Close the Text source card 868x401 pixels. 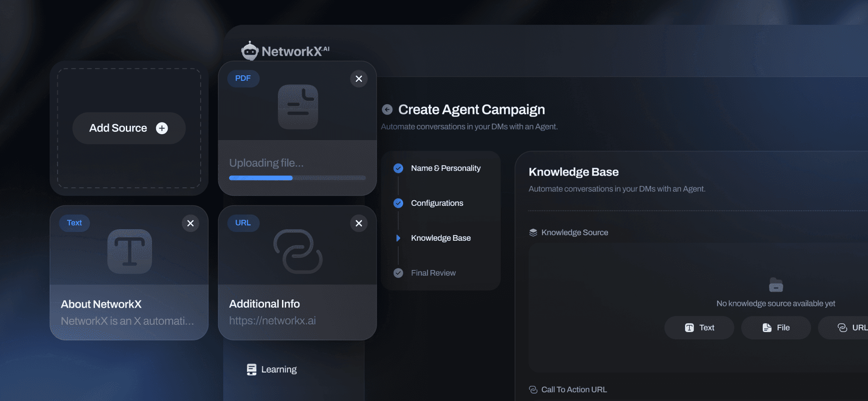(x=190, y=223)
